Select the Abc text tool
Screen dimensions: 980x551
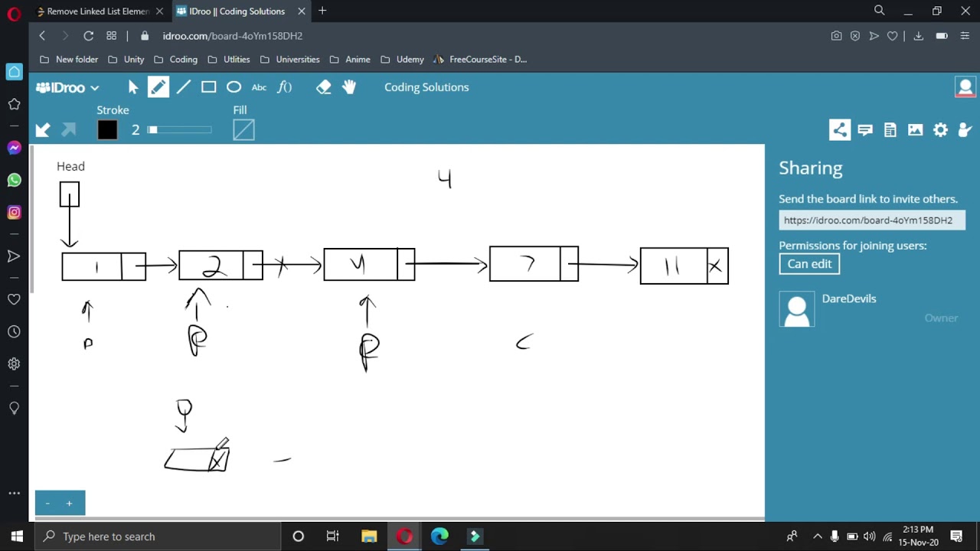coord(259,87)
